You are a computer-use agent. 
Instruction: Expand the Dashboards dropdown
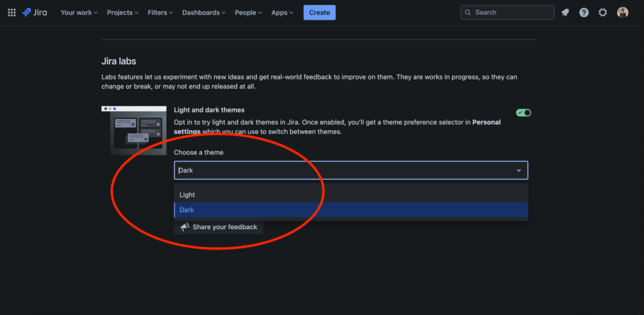click(204, 13)
